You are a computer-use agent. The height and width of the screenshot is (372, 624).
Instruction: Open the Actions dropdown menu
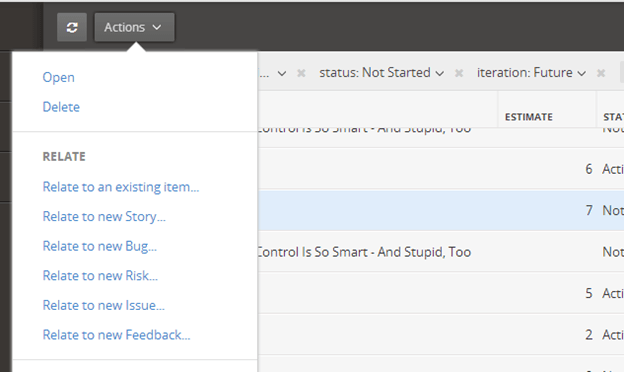[x=134, y=27]
